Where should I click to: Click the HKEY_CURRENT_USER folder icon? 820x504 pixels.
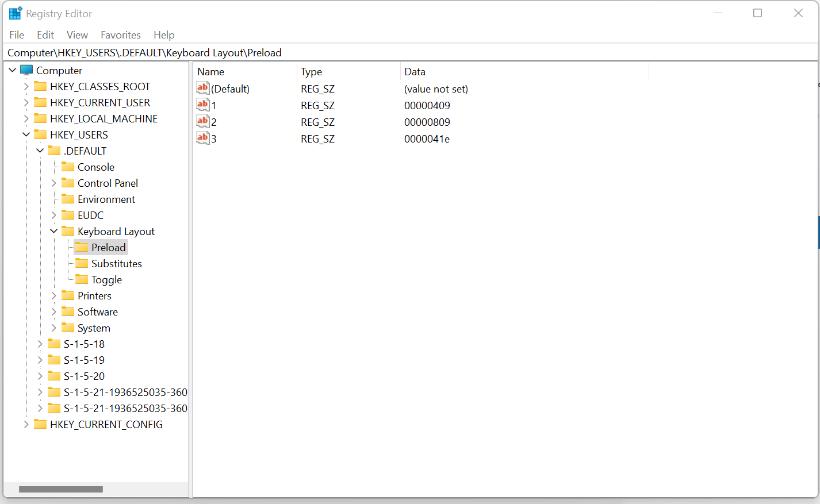tap(40, 102)
